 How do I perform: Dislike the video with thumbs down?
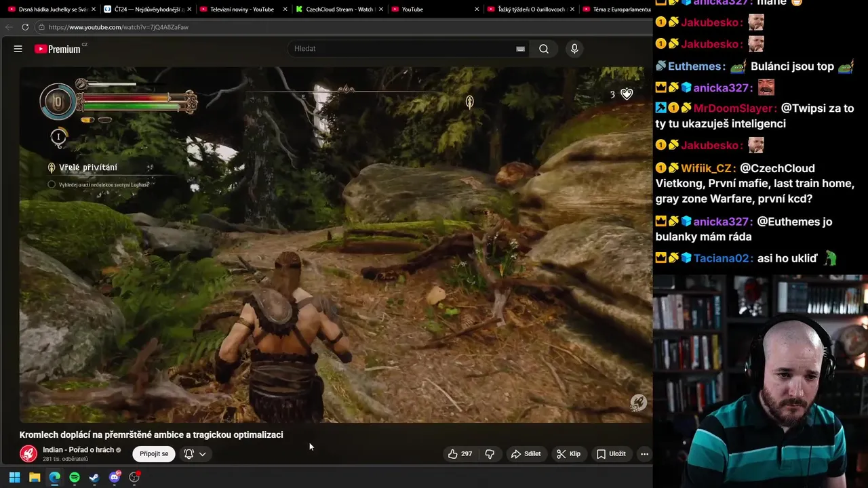point(490,454)
